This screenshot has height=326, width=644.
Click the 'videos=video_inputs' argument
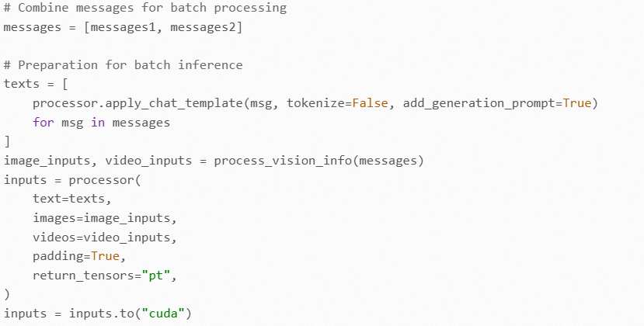point(102,238)
